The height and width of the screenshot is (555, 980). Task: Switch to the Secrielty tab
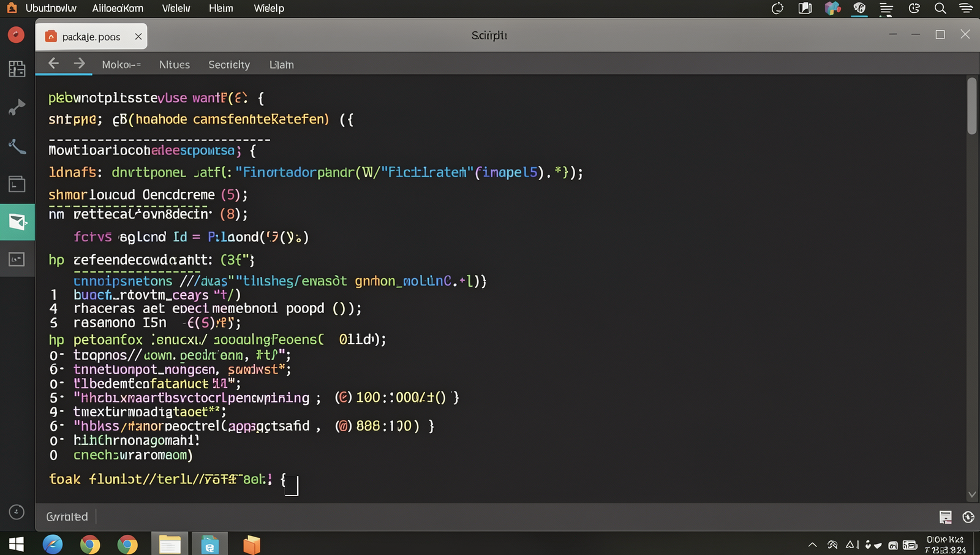pyautogui.click(x=229, y=64)
